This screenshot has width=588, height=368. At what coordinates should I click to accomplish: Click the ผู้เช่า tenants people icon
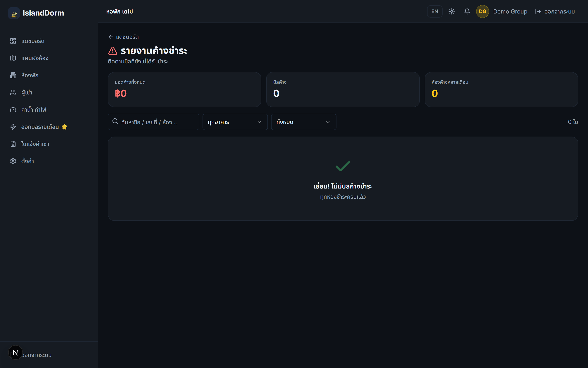coord(13,92)
